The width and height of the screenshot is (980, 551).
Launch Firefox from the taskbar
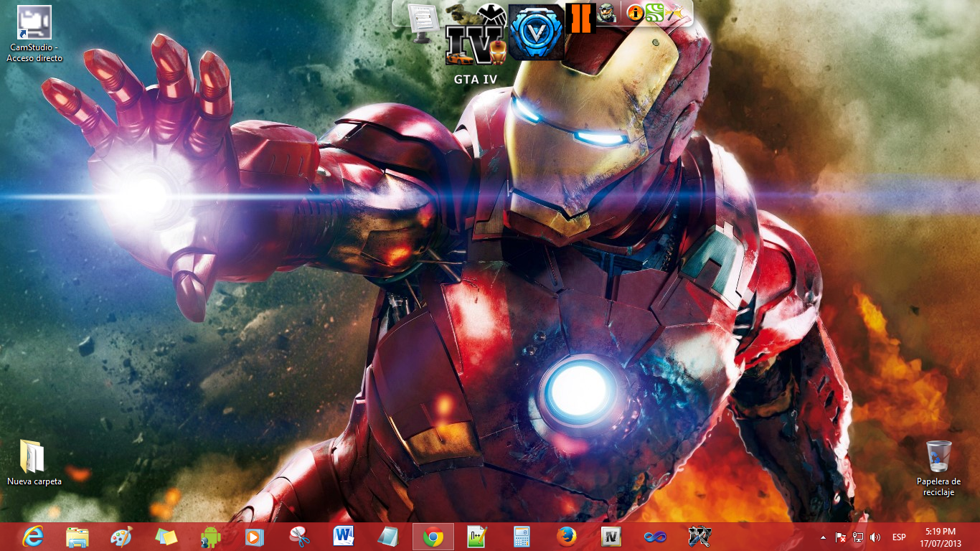[x=566, y=537]
